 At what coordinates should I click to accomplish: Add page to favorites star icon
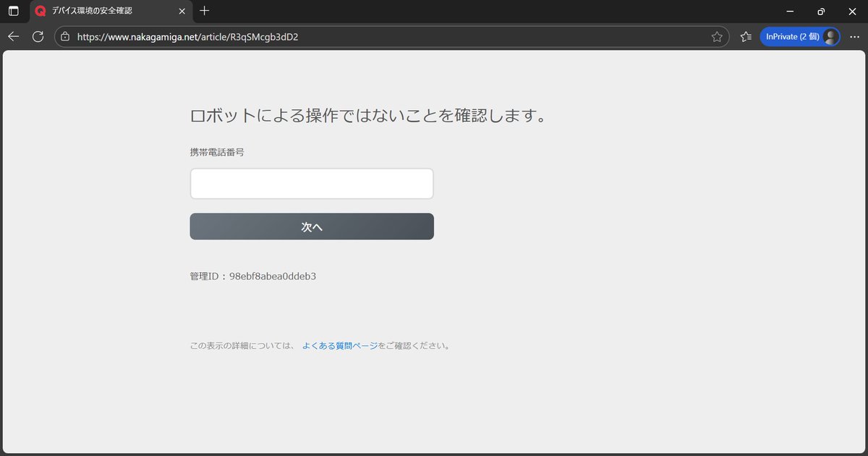[717, 36]
